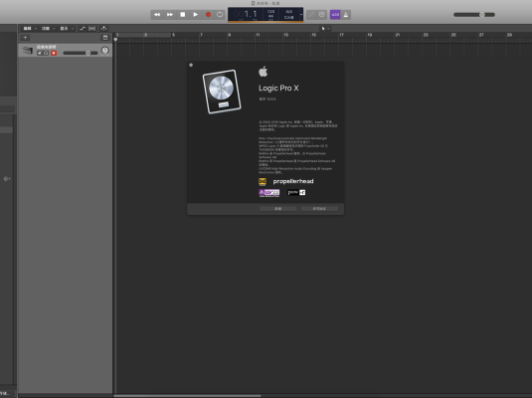Click the yellow ReWire badge icon
This screenshot has height=398, width=532.
pos(263,182)
